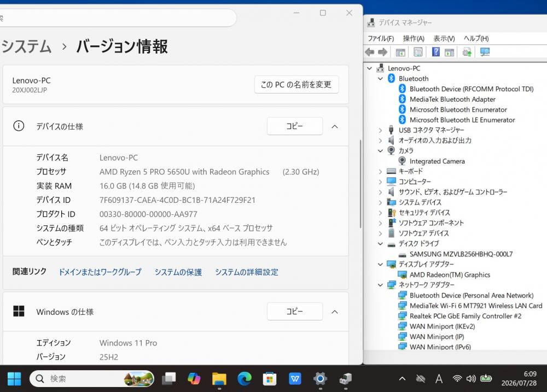Select Realtek PCIe GbE Family Controller #2
The height and width of the screenshot is (392, 547).
465,316
